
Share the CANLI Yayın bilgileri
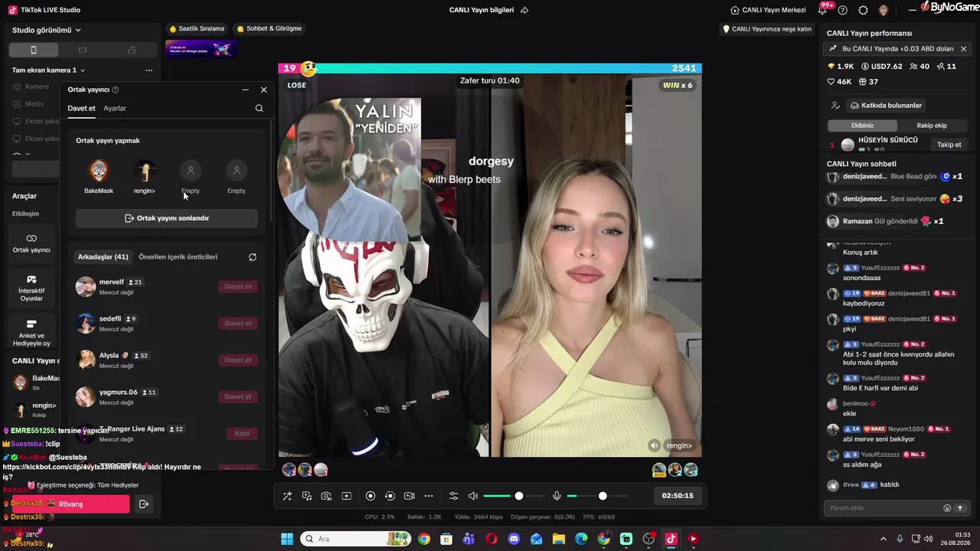pos(524,10)
